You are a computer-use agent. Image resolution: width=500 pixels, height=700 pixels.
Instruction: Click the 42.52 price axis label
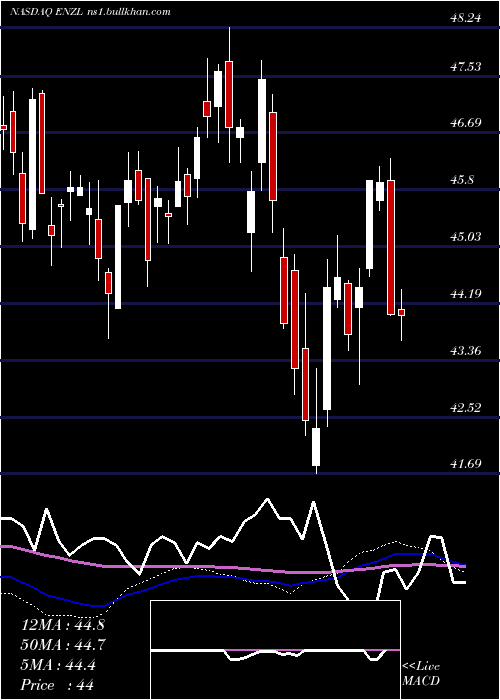tap(466, 408)
